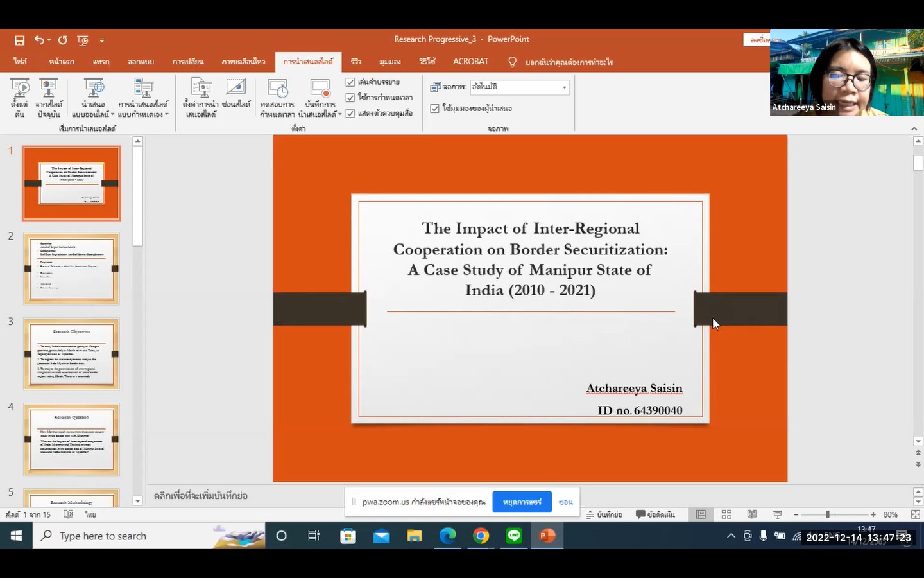Viewport: 924px width, 578px height.
Task: Switch to Reading view in status bar
Action: (751, 514)
